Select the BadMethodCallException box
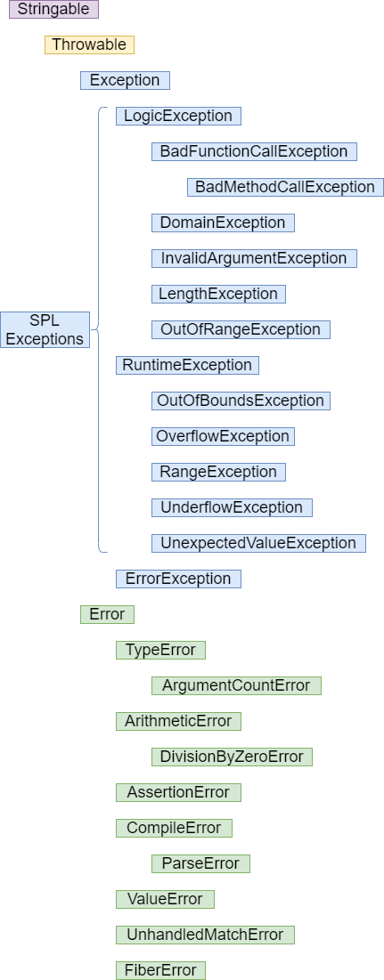This screenshot has height=980, width=384. point(285,188)
